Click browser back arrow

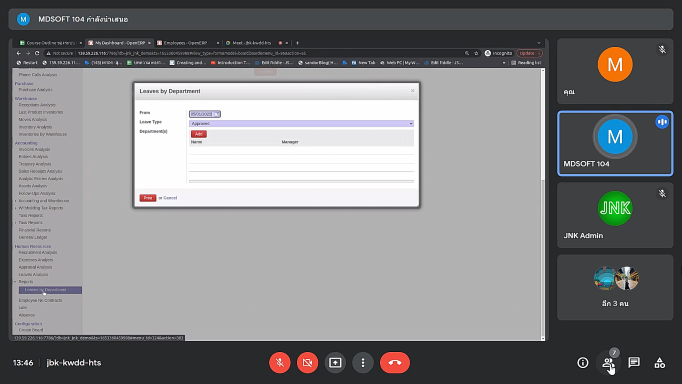tap(19, 53)
